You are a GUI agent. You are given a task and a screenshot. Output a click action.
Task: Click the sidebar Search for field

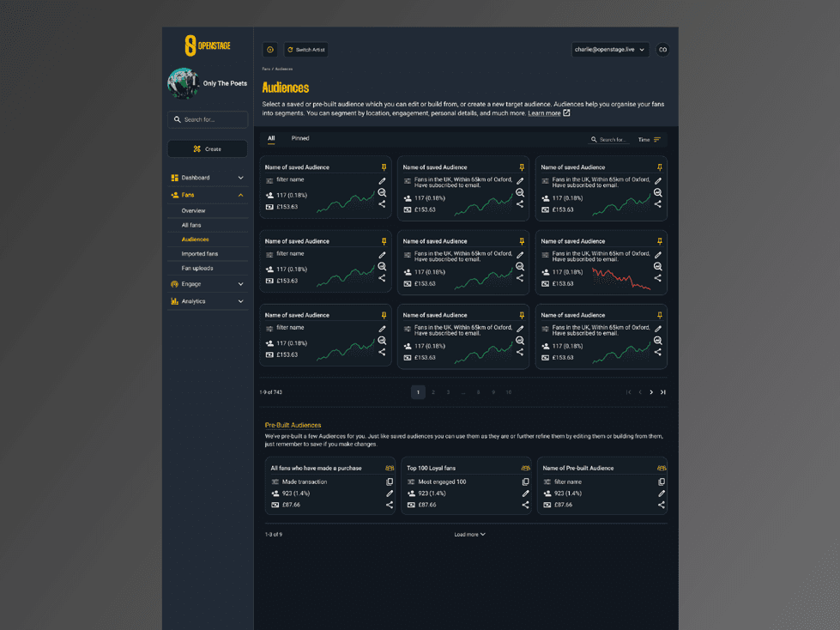207,119
